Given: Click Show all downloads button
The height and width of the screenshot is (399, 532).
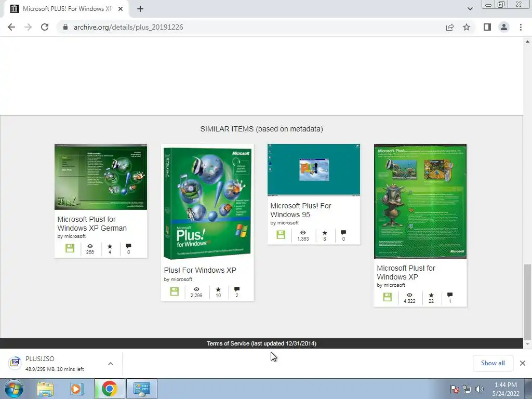Looking at the screenshot, I should pyautogui.click(x=493, y=363).
